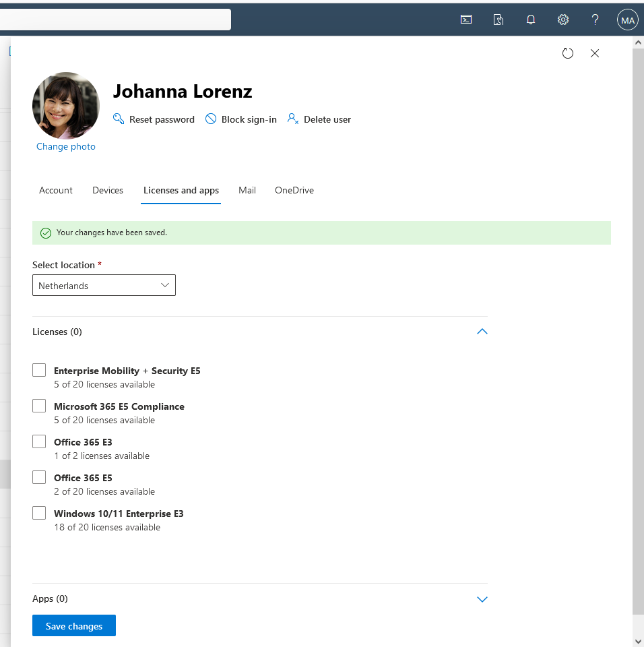
Task: Click the Change photo link
Action: point(65,146)
